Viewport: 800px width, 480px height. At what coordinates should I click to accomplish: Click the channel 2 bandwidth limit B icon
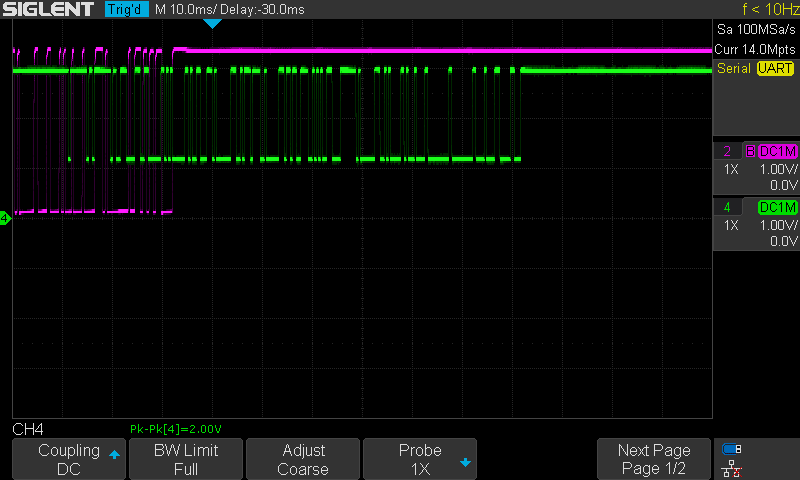tap(749, 152)
